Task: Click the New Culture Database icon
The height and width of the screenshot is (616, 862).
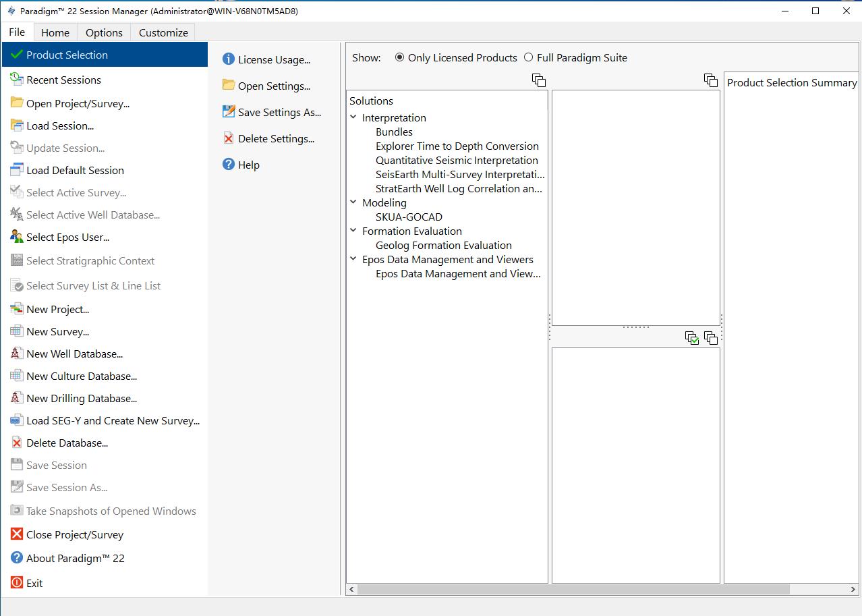Action: pos(17,376)
